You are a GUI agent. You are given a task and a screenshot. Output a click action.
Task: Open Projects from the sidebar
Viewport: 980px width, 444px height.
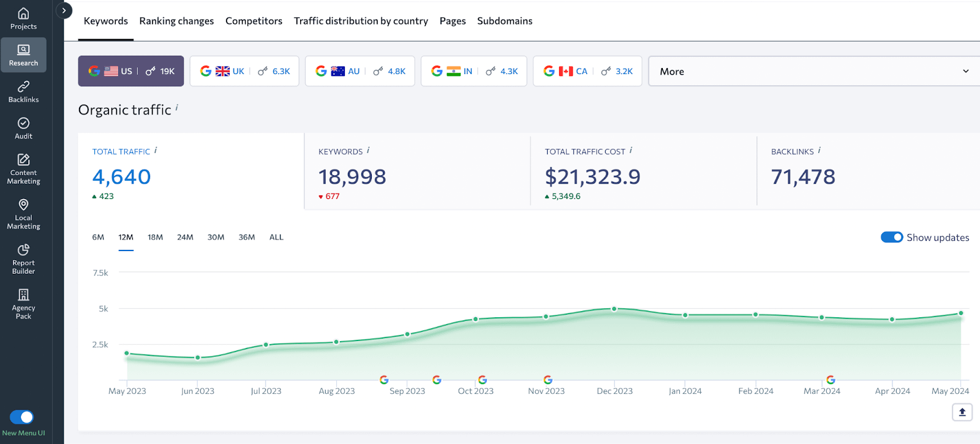[23, 18]
